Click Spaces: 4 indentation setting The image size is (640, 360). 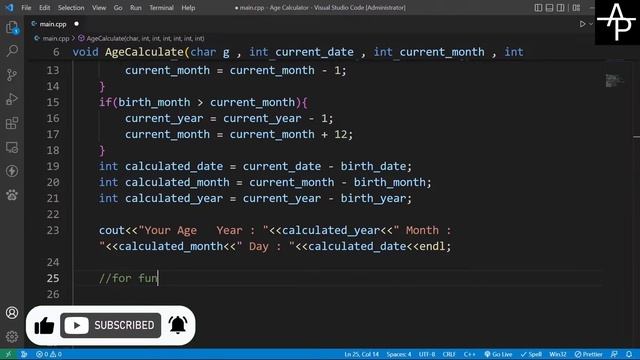399,354
